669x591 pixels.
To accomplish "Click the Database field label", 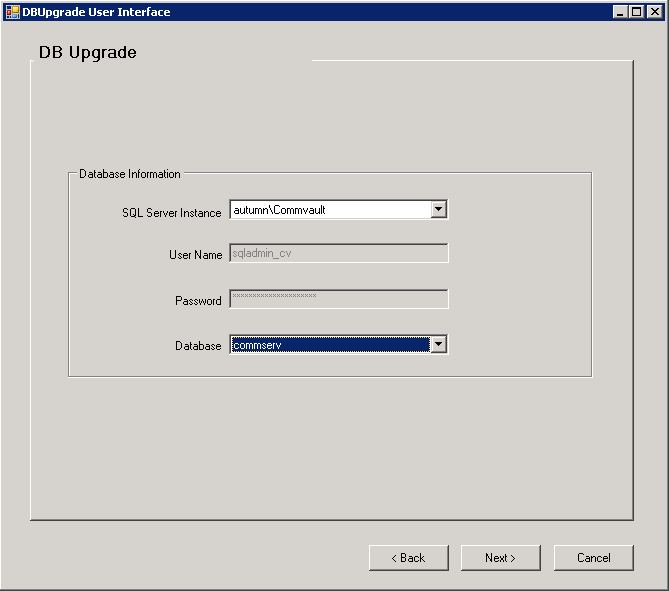I will pyautogui.click(x=198, y=346).
